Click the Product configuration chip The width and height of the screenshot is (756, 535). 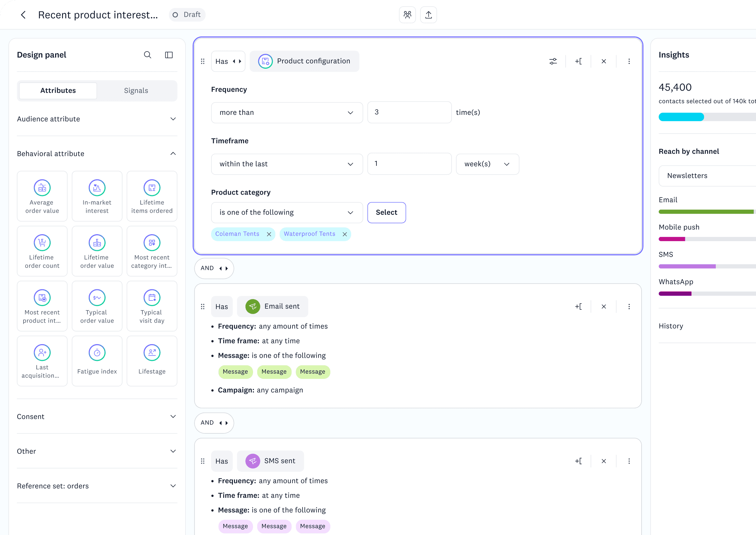(304, 61)
